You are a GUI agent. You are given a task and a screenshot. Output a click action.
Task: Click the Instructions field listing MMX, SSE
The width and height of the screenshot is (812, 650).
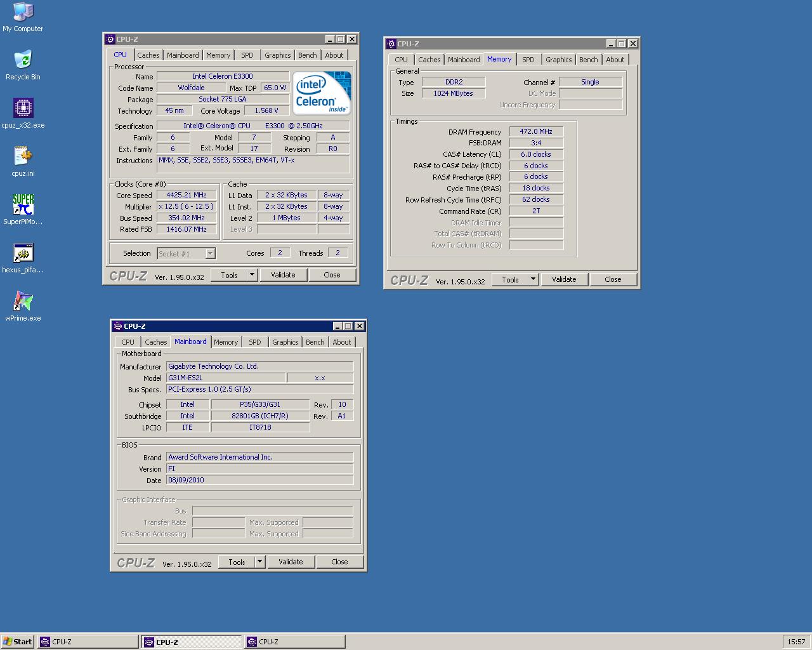point(253,164)
